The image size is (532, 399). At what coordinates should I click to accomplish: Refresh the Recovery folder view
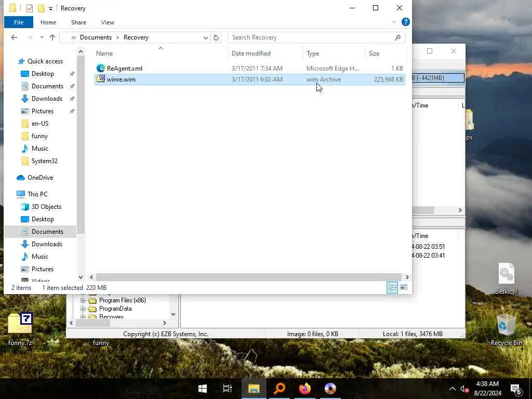point(216,37)
